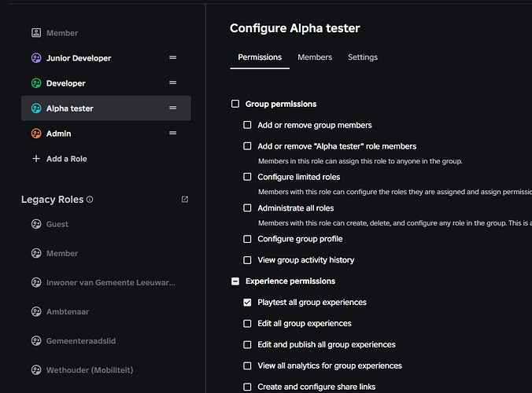
Task: Select the Wethouder (Mobiliteit) role label
Action: coord(90,369)
